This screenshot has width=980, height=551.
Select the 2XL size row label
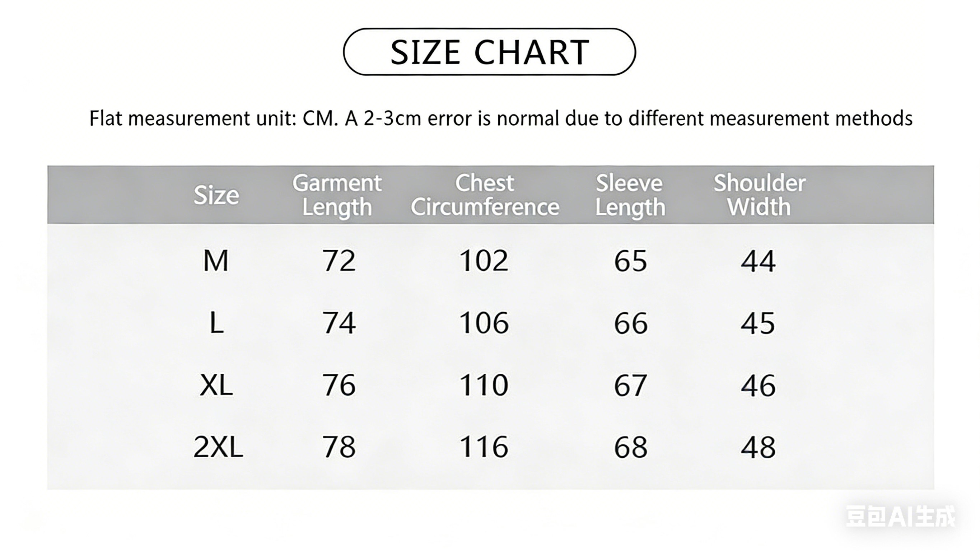[x=218, y=447]
